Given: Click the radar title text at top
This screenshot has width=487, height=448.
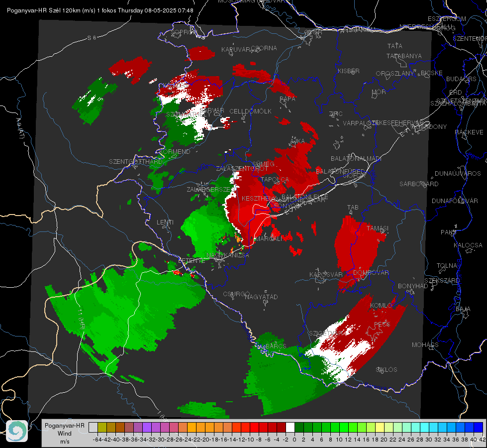Looking at the screenshot, I should coord(100,10).
